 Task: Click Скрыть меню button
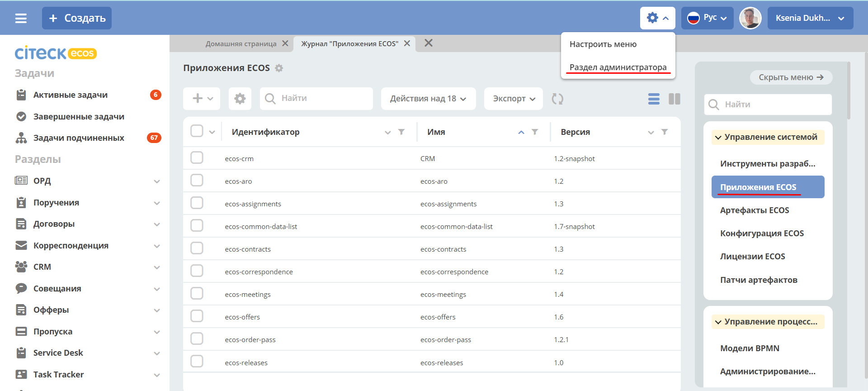coord(791,77)
